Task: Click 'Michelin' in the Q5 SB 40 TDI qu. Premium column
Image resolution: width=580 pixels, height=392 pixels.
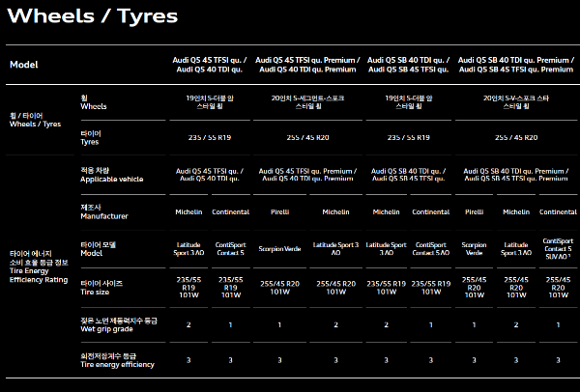Action: (x=516, y=212)
